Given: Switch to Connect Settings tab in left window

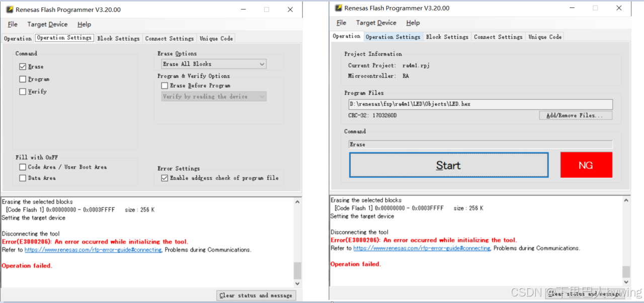Looking at the screenshot, I should coord(170,38).
